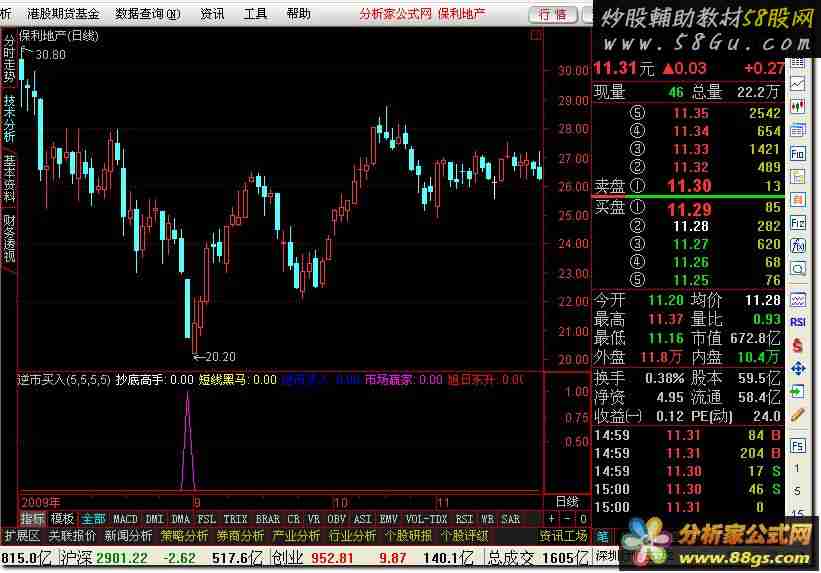Open the news window icon in right toolbar

click(798, 129)
